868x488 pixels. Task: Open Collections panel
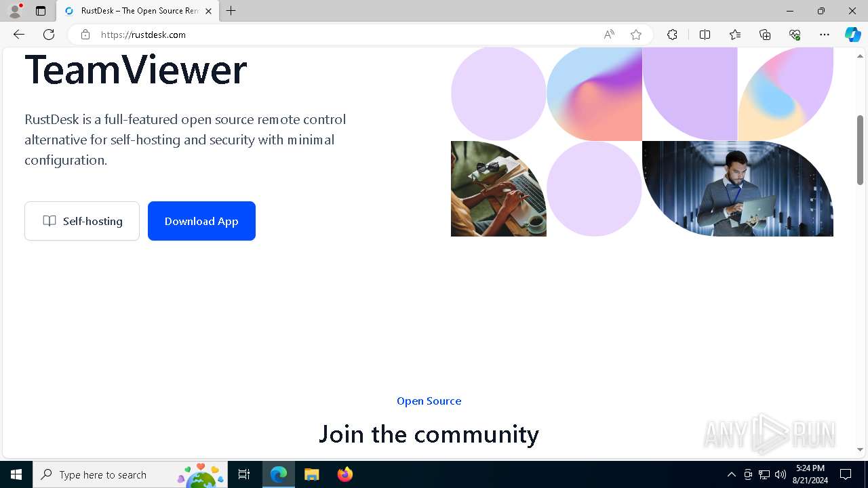click(x=765, y=35)
